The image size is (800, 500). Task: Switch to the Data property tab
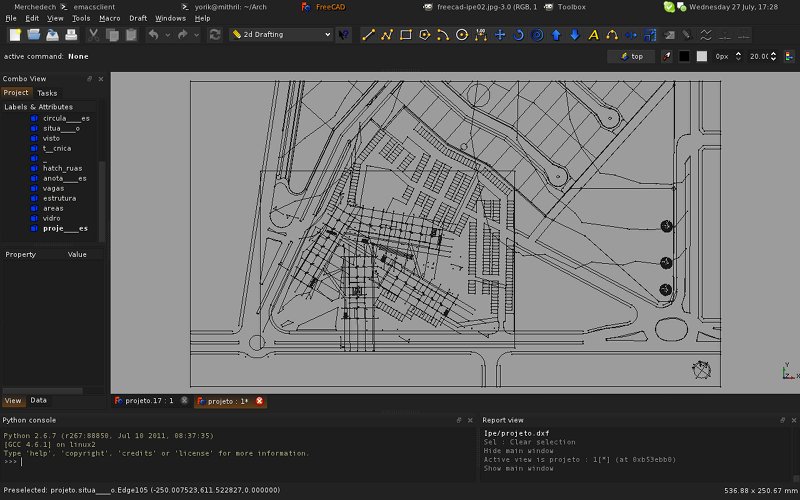[38, 400]
